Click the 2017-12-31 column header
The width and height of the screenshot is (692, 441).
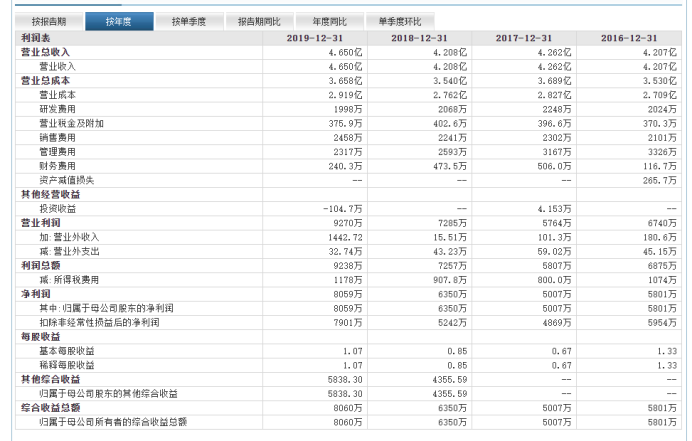tap(524, 38)
